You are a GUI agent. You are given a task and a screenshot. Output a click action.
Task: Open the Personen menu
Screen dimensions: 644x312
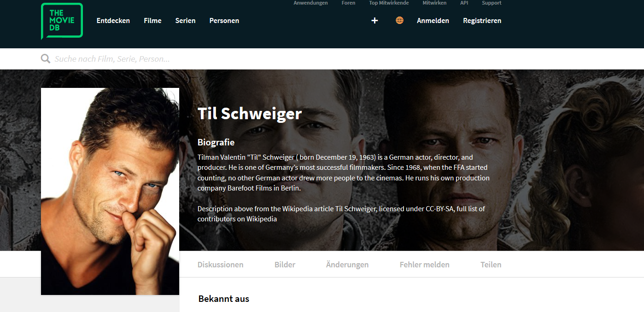coord(224,21)
